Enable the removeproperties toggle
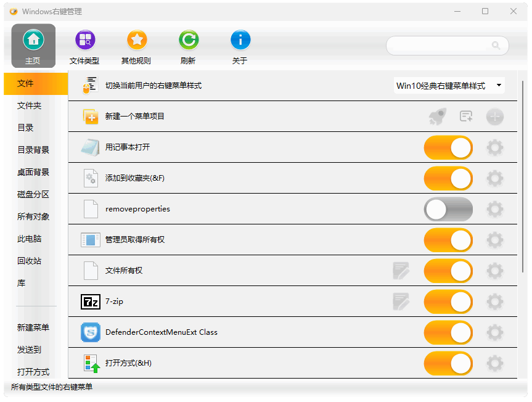Image resolution: width=532 pixels, height=402 pixels. coord(448,209)
